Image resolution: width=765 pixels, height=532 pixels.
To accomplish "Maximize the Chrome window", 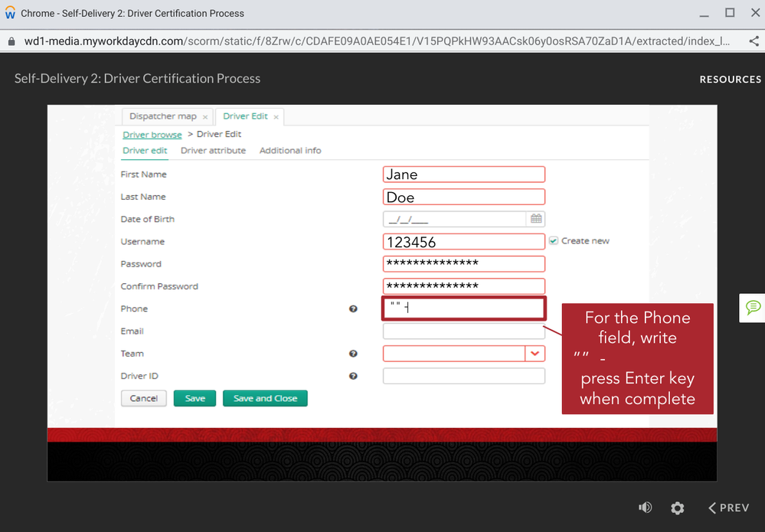I will pyautogui.click(x=730, y=13).
